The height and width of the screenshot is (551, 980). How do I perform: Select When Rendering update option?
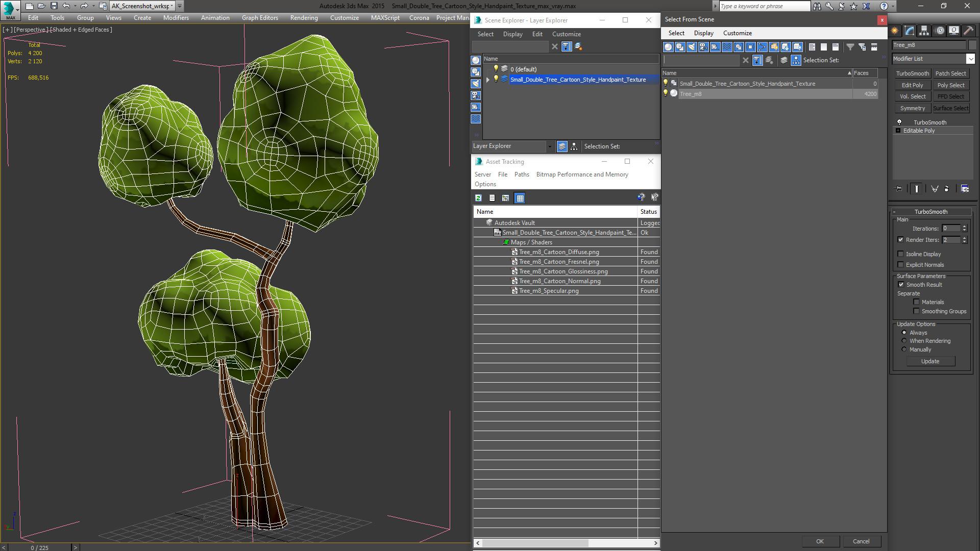coord(904,341)
